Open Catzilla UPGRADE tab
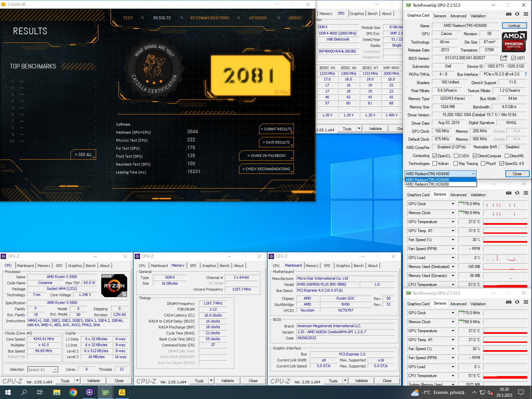This screenshot has height=399, width=532. tap(258, 18)
